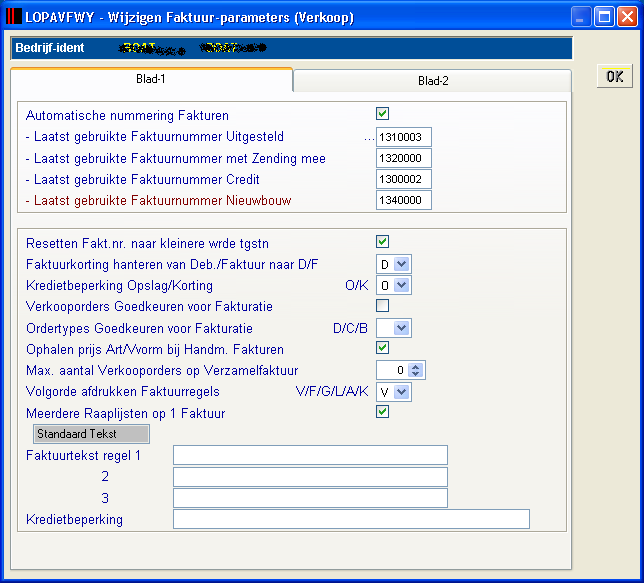Close the LOPAVFWY window
The height and width of the screenshot is (583, 644).
click(x=627, y=17)
